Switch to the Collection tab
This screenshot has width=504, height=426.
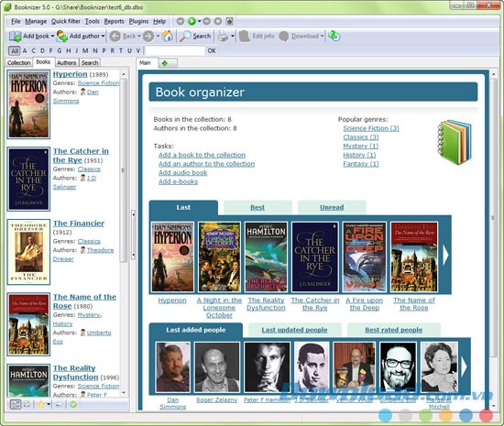19,62
